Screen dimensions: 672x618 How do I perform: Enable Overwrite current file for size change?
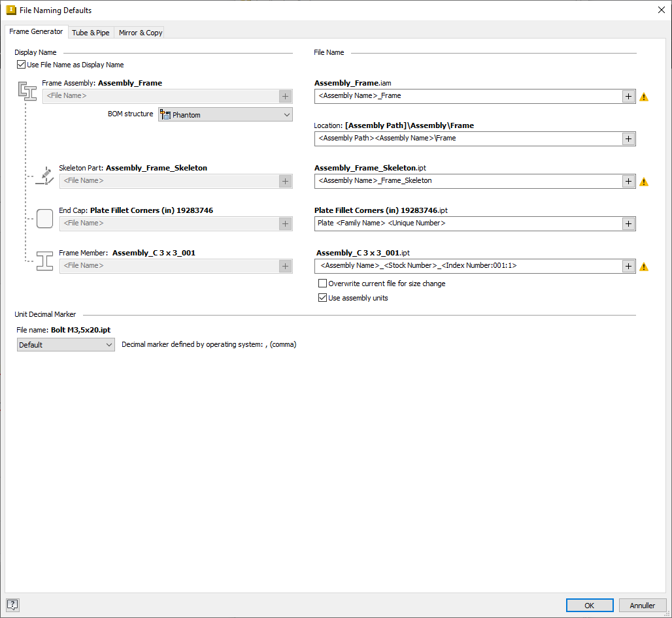323,283
